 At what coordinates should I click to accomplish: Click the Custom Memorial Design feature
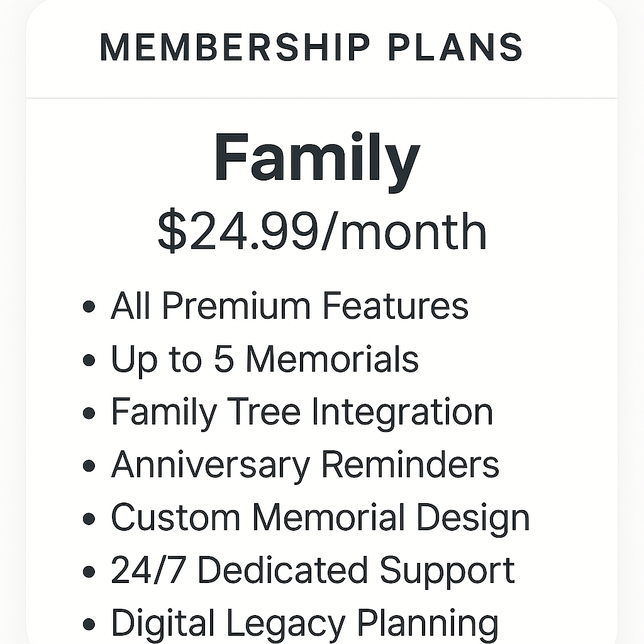point(320,518)
